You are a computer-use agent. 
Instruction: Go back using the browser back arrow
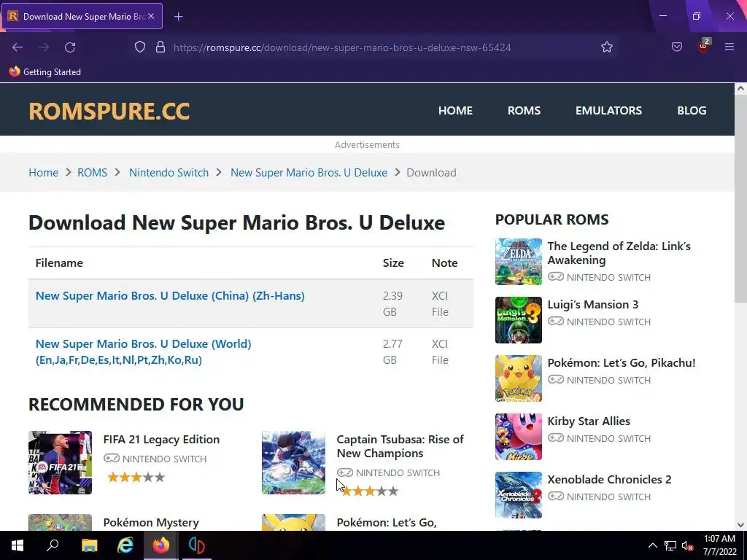(x=18, y=47)
